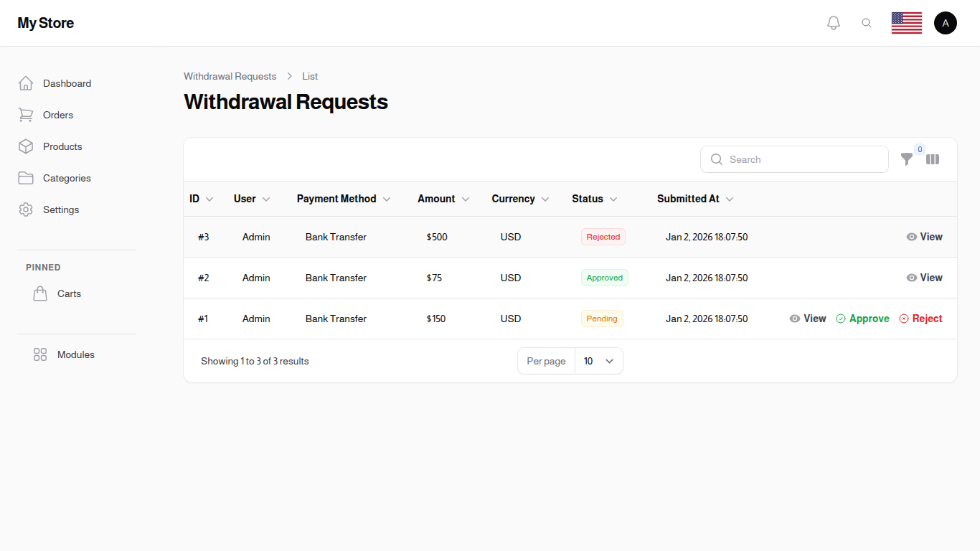Click the language flag selector

click(906, 22)
